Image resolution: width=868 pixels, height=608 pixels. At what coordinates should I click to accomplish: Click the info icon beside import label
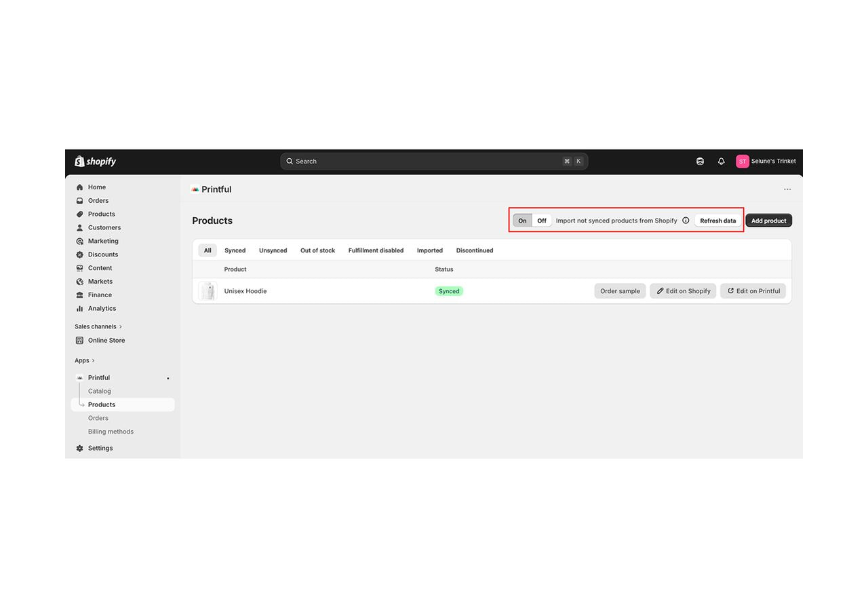click(x=686, y=221)
